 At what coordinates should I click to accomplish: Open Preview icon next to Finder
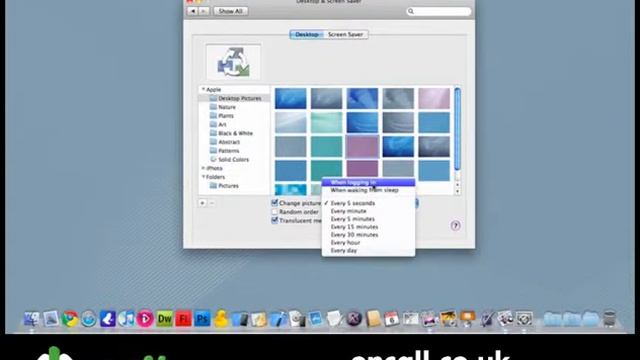pos(51,319)
